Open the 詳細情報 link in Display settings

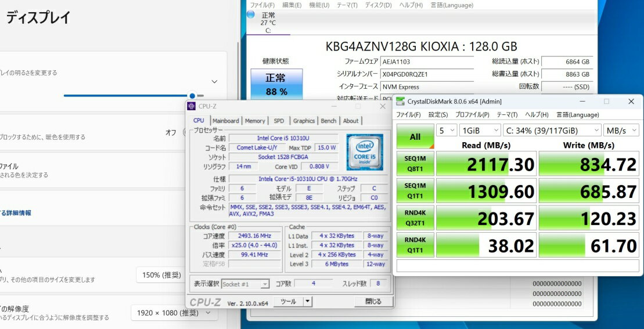click(16, 213)
